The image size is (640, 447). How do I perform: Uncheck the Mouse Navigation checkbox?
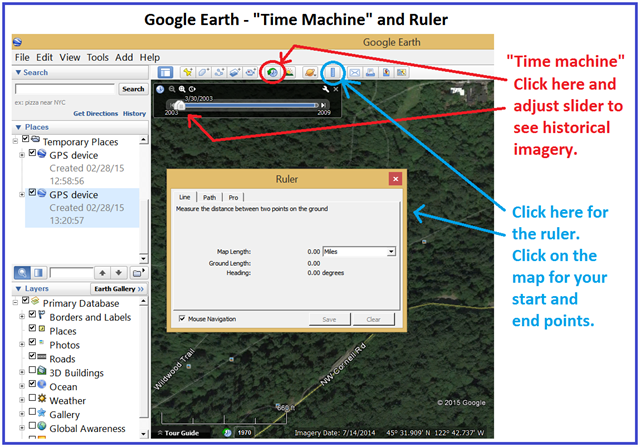[182, 319]
